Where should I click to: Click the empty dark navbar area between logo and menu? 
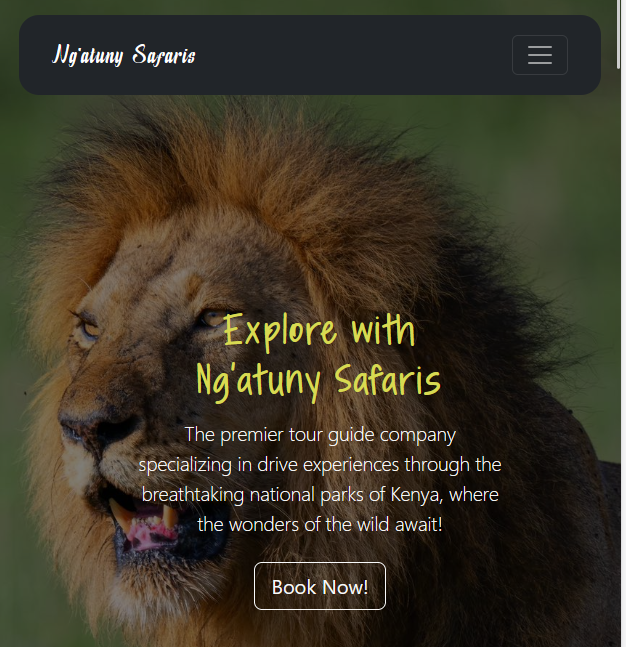(353, 55)
